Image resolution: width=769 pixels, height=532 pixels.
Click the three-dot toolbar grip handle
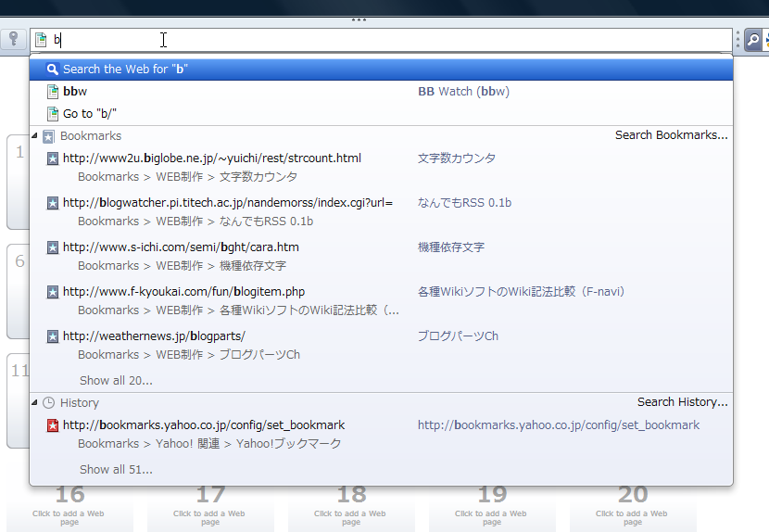pyautogui.click(x=359, y=20)
